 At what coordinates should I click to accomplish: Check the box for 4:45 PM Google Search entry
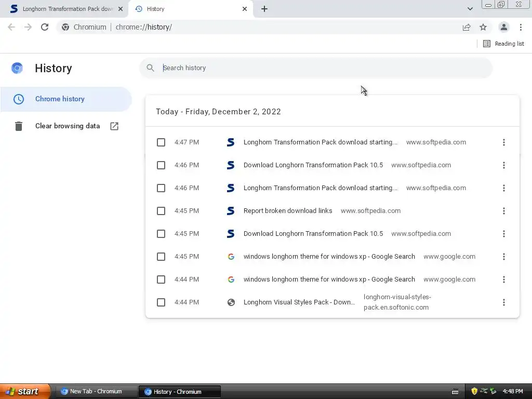[x=161, y=257]
